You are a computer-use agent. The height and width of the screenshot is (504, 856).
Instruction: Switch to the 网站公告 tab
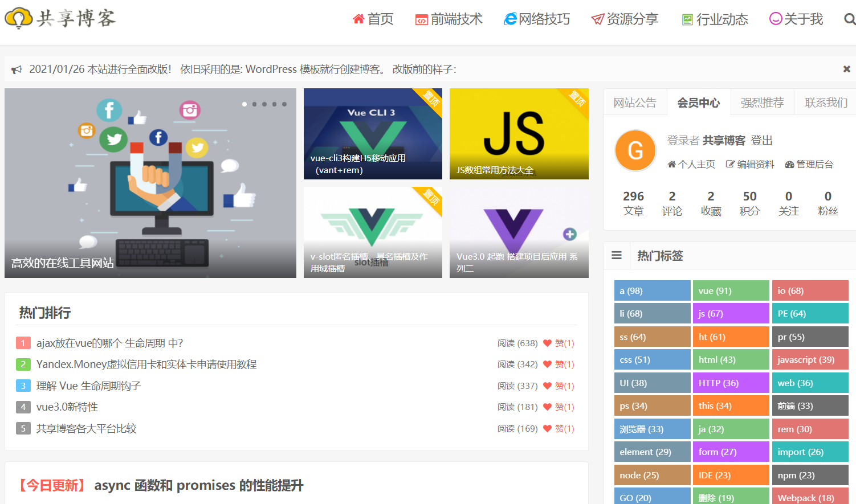point(635,103)
